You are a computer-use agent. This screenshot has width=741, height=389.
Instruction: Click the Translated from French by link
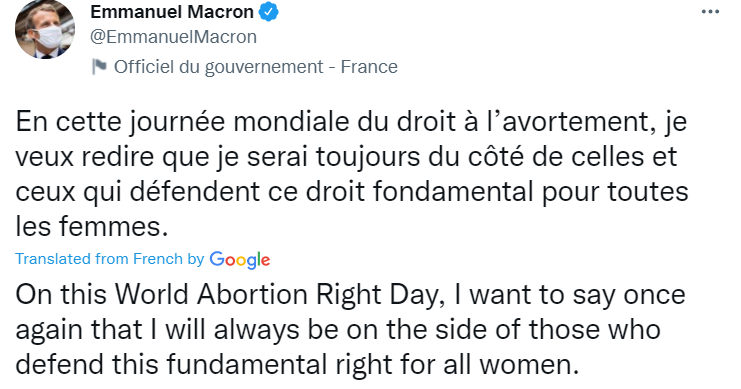click(110, 259)
